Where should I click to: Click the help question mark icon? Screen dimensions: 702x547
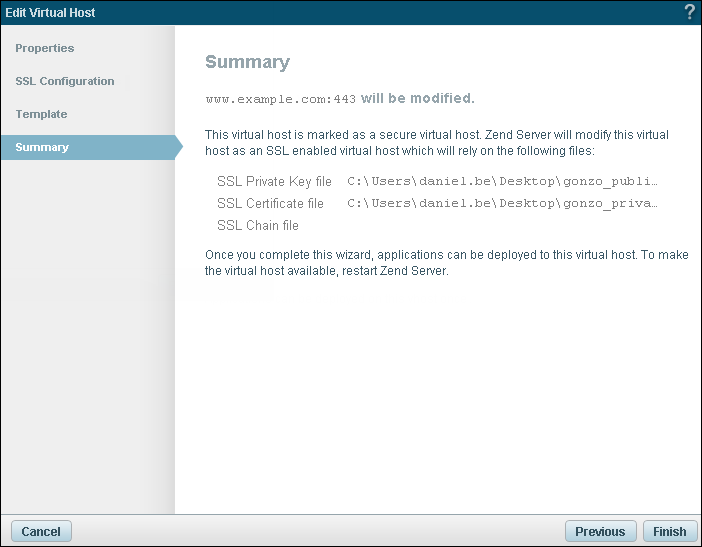689,12
